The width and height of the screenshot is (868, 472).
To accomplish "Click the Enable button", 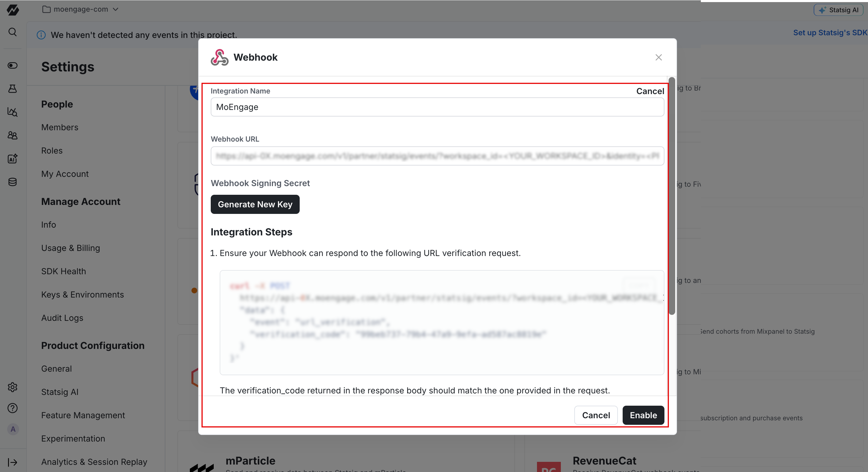I will coord(643,415).
